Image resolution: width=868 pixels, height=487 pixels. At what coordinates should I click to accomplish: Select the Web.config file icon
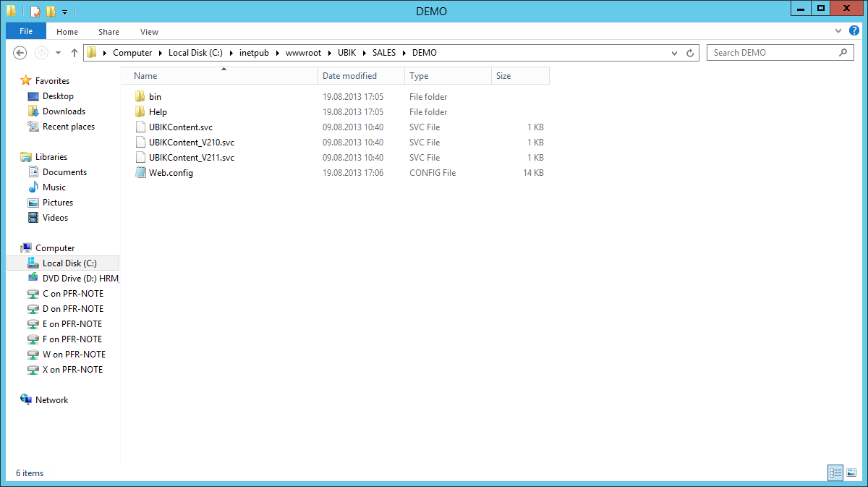coord(140,173)
